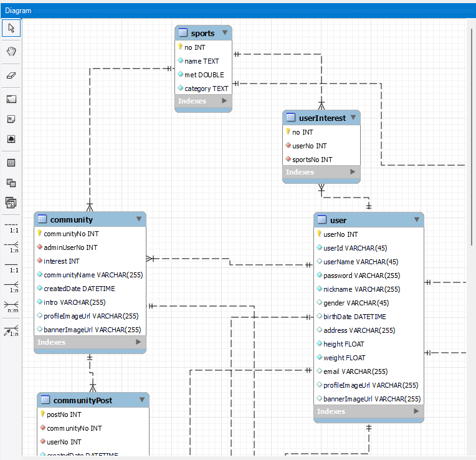
Task: Select 'sportsNo INT' column in userInterest
Action: pyautogui.click(x=321, y=160)
